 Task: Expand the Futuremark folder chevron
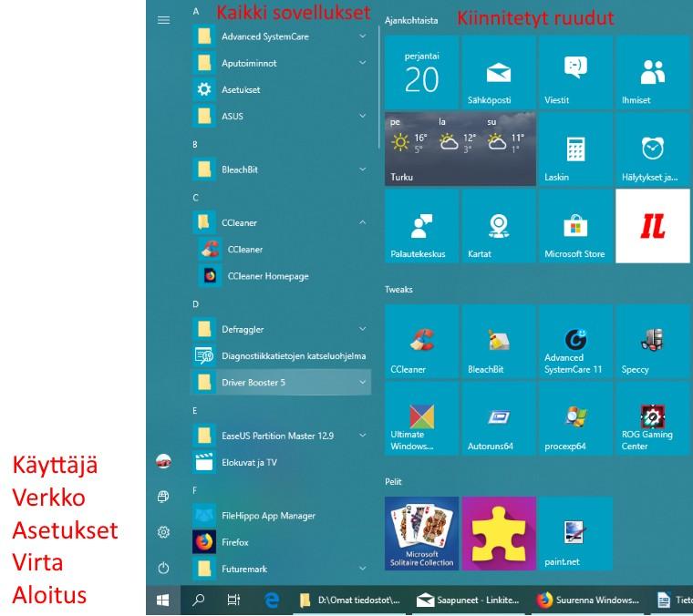(x=362, y=569)
